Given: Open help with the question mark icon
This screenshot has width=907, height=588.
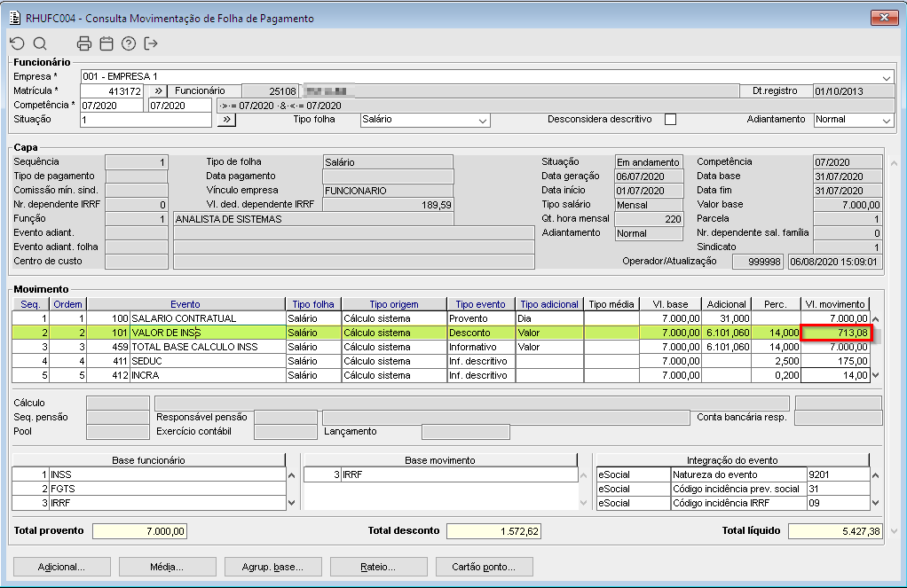Looking at the screenshot, I should 129,43.
